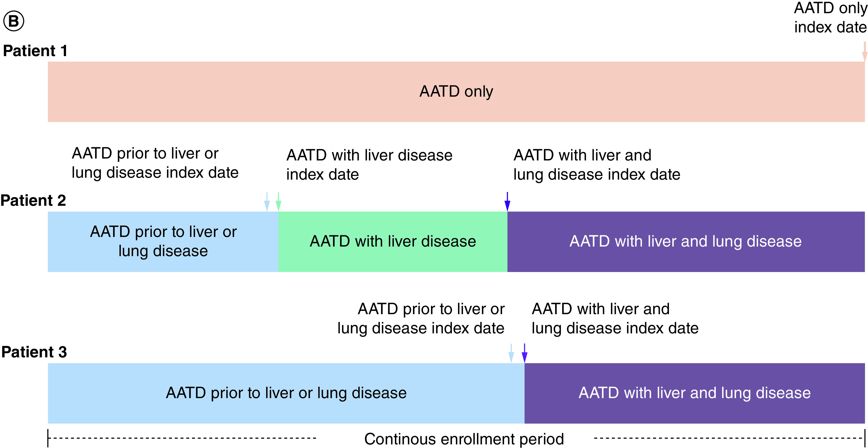This screenshot has height=448, width=868.
Task: Click the pink AATD only index arrow
Action: pos(864,52)
